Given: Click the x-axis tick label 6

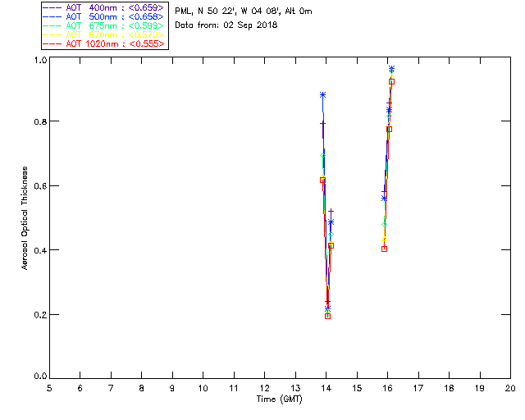Looking at the screenshot, I should click(x=80, y=388).
